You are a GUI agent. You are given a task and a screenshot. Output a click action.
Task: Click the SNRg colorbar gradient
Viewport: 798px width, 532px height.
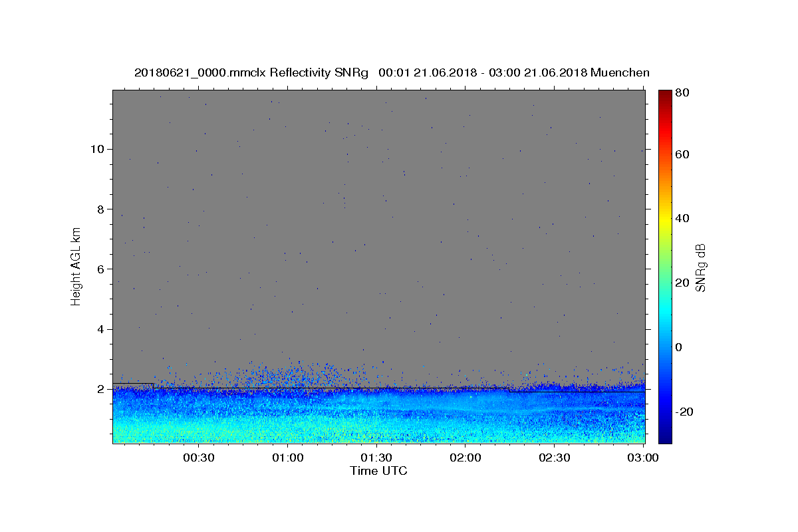pos(665,266)
